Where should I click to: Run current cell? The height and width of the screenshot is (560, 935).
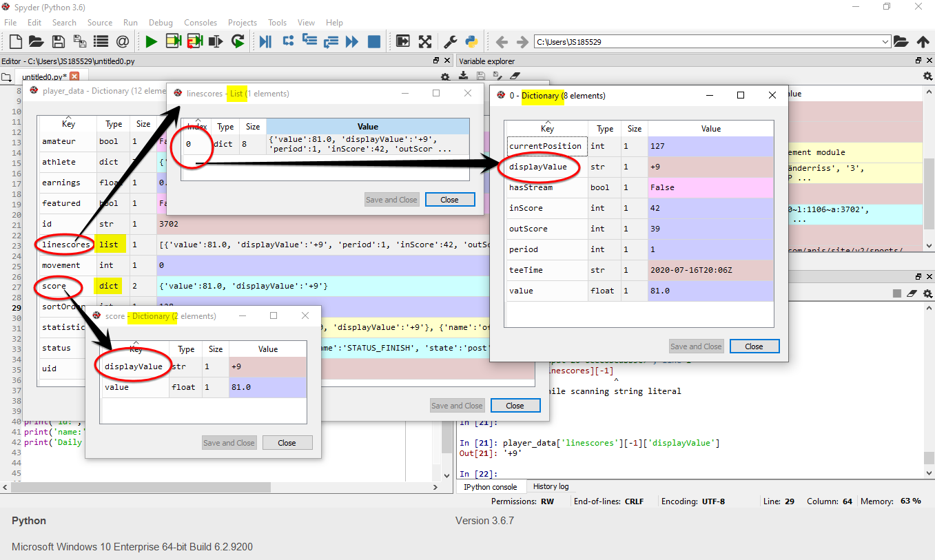[173, 41]
